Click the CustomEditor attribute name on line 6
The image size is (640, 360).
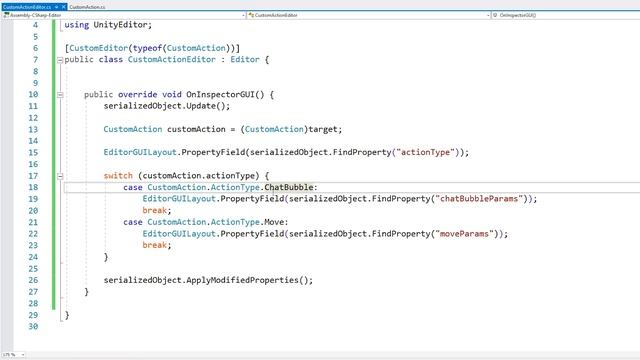pyautogui.click(x=98, y=48)
